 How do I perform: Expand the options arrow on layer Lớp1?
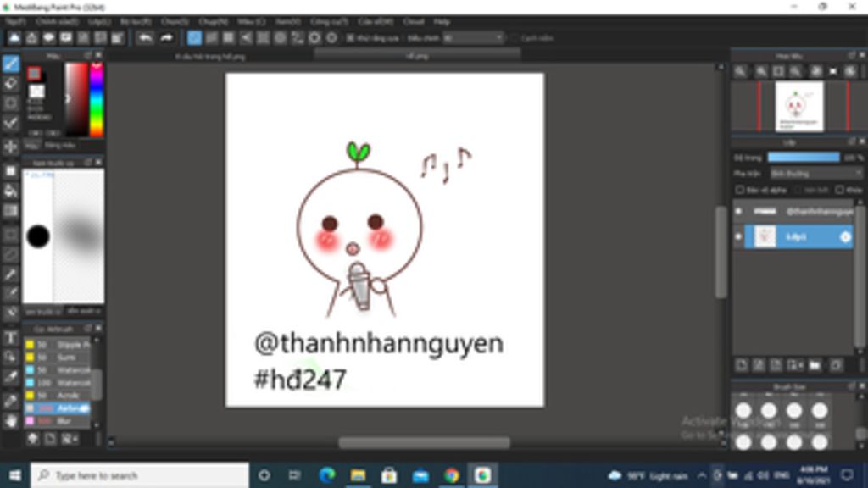845,237
